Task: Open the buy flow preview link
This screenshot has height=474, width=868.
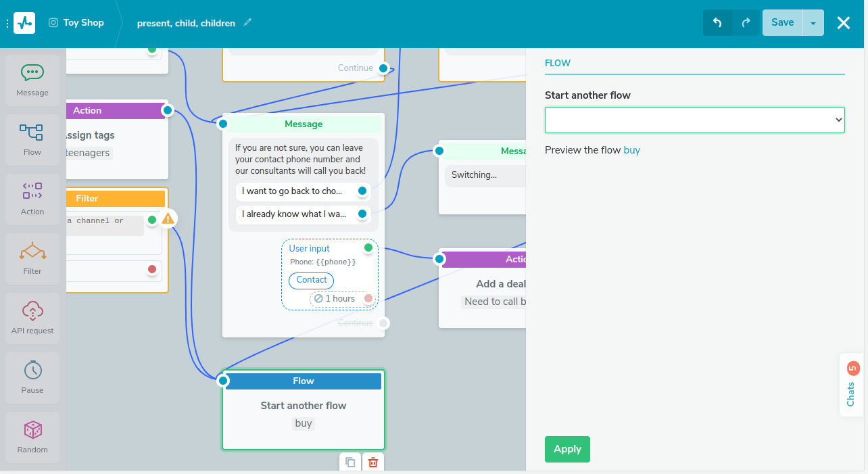Action: [631, 150]
